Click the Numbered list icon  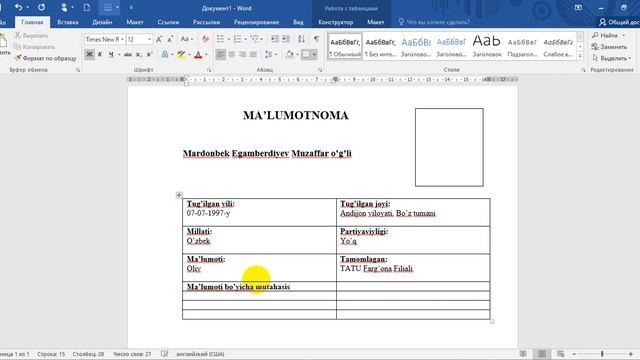click(x=238, y=39)
